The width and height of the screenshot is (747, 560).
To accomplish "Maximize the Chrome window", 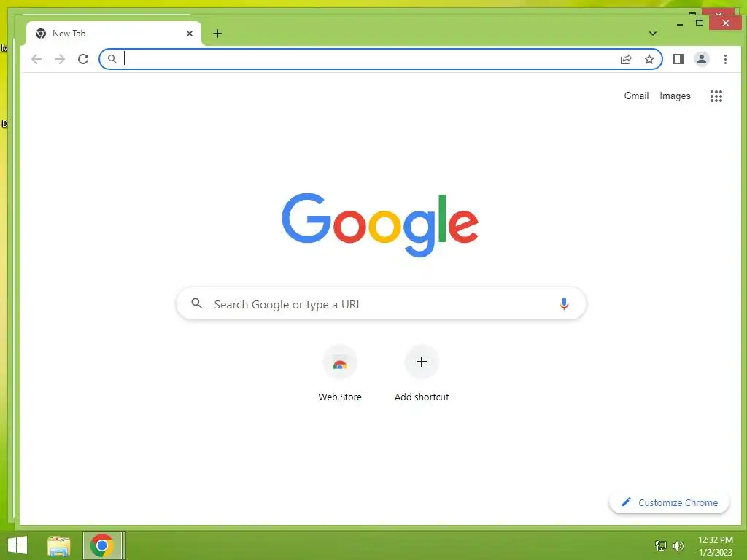I will point(700,23).
